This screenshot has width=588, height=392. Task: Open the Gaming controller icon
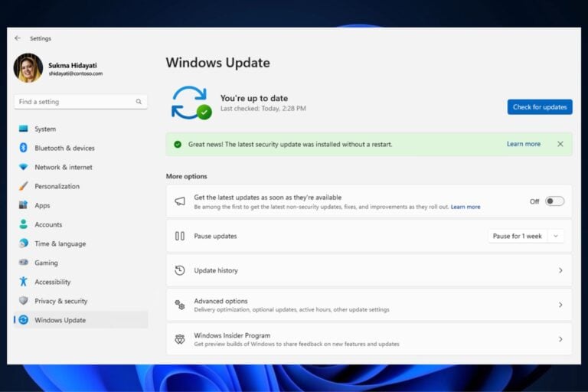coord(23,262)
